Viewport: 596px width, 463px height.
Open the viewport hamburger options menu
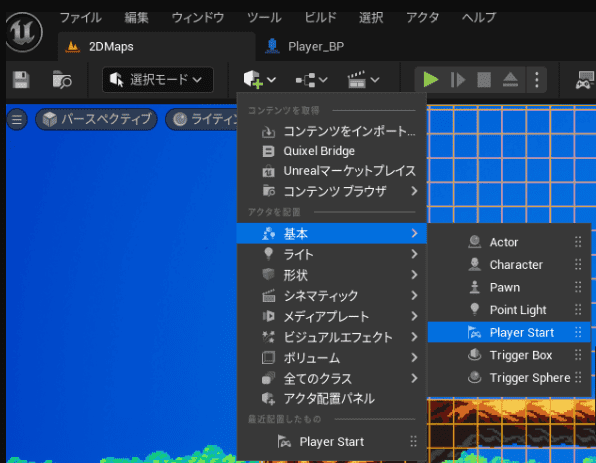tap(17, 119)
